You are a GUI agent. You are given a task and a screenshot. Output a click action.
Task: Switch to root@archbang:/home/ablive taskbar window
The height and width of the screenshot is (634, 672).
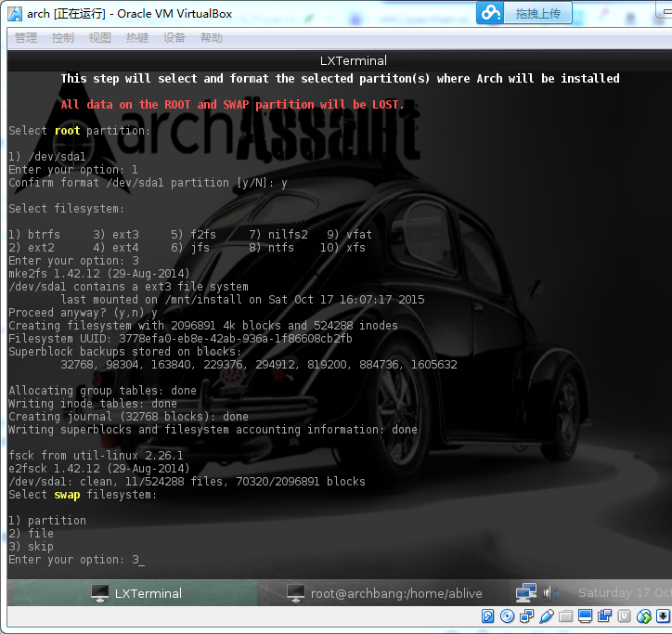(384, 593)
